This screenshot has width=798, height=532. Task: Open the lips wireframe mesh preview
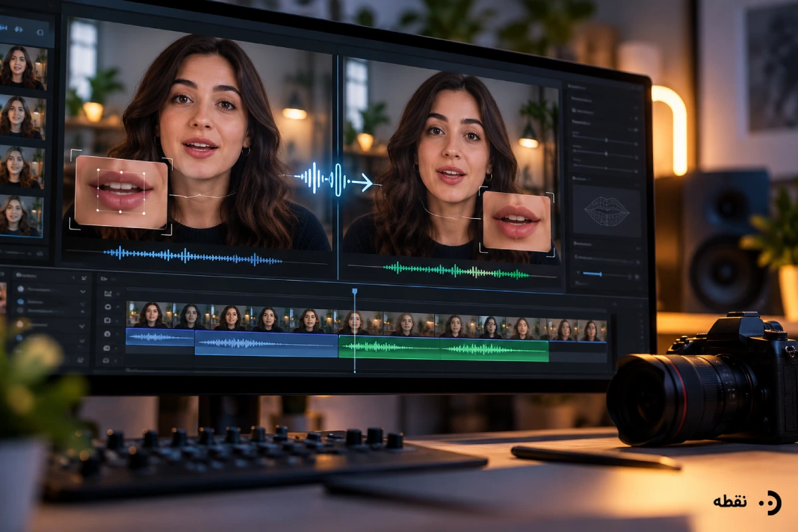(606, 211)
